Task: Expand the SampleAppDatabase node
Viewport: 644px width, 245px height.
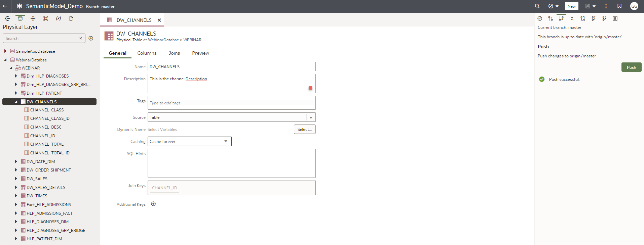Action: point(5,51)
